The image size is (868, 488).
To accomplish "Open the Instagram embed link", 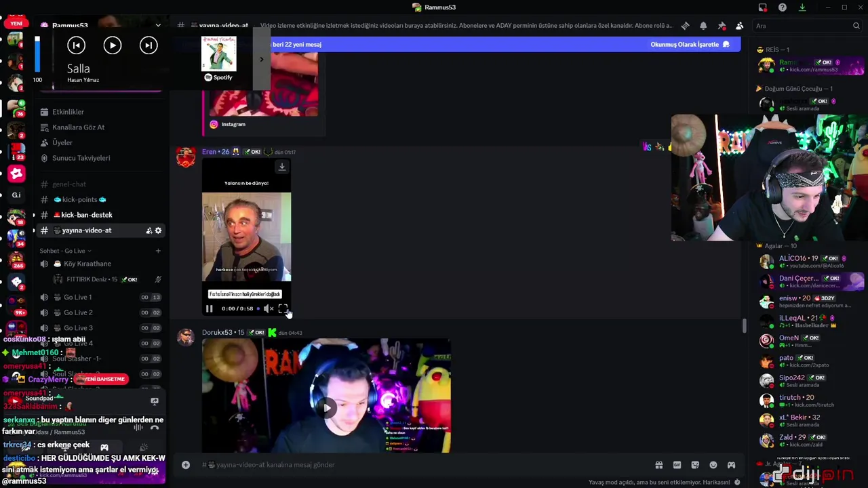I will [x=233, y=124].
